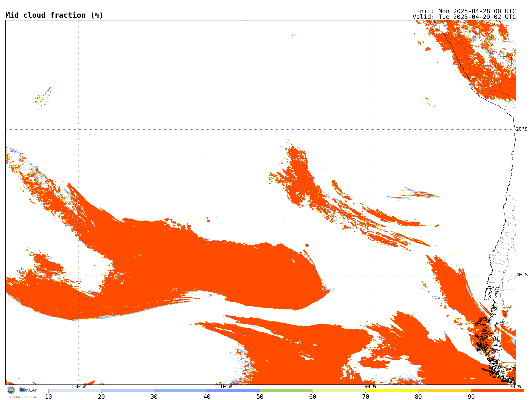Click the 50-60 green colorbar segment
This screenshot has height=400, width=532.
coord(286,391)
